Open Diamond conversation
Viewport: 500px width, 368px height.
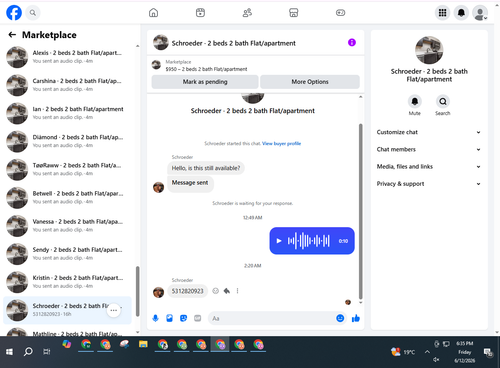(x=67, y=141)
